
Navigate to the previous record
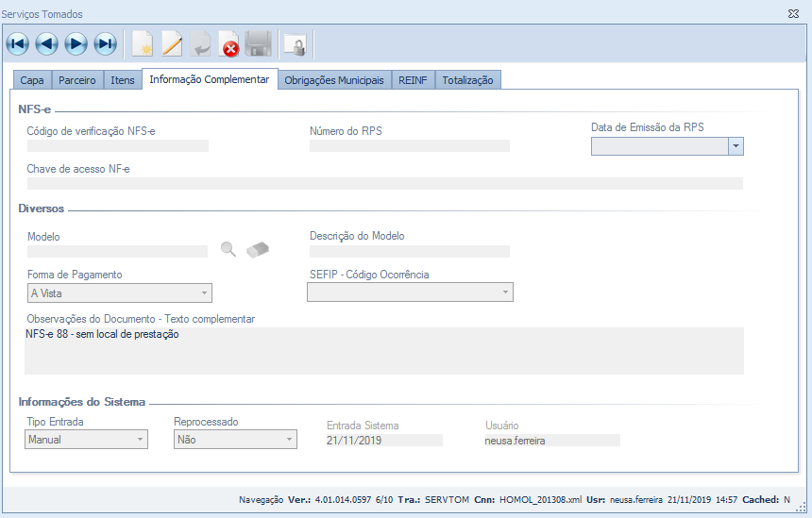pyautogui.click(x=46, y=43)
